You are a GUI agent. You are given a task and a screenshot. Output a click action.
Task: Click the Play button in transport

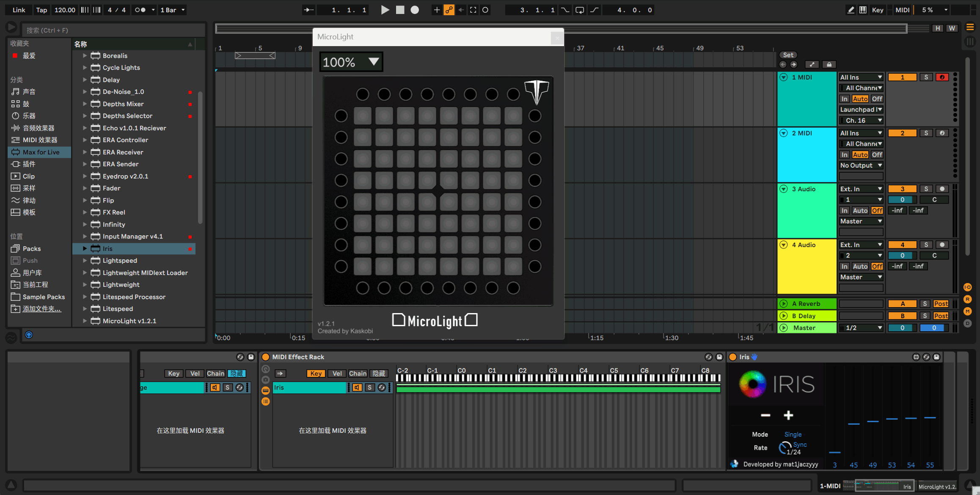(385, 10)
